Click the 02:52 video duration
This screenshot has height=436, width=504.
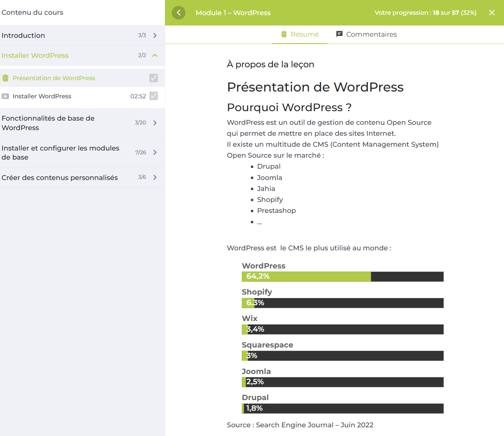[x=138, y=96]
